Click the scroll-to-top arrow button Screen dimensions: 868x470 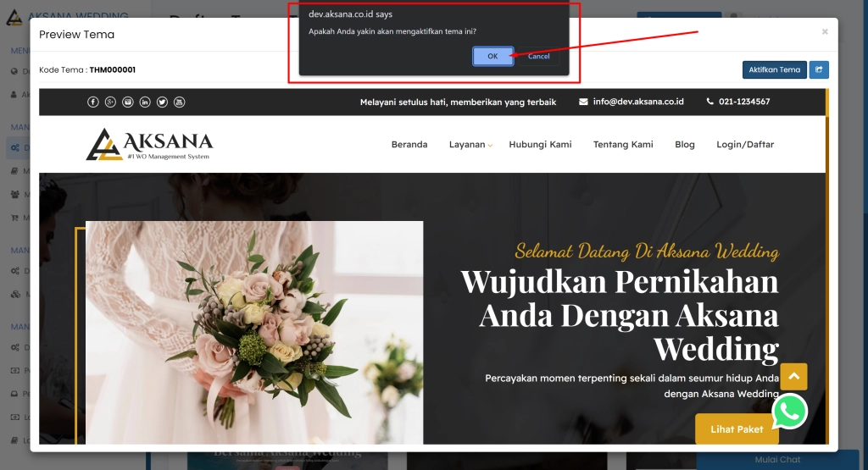pyautogui.click(x=793, y=377)
